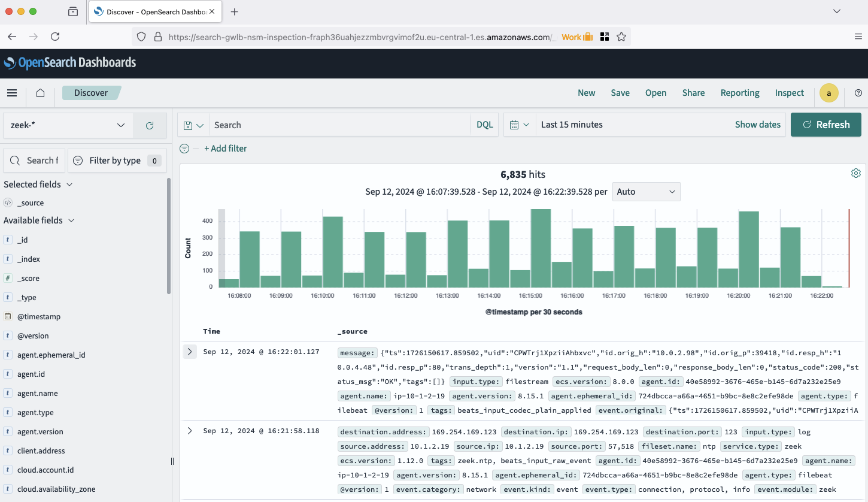Refresh the zeek-* index pattern with circular arrow

149,125
